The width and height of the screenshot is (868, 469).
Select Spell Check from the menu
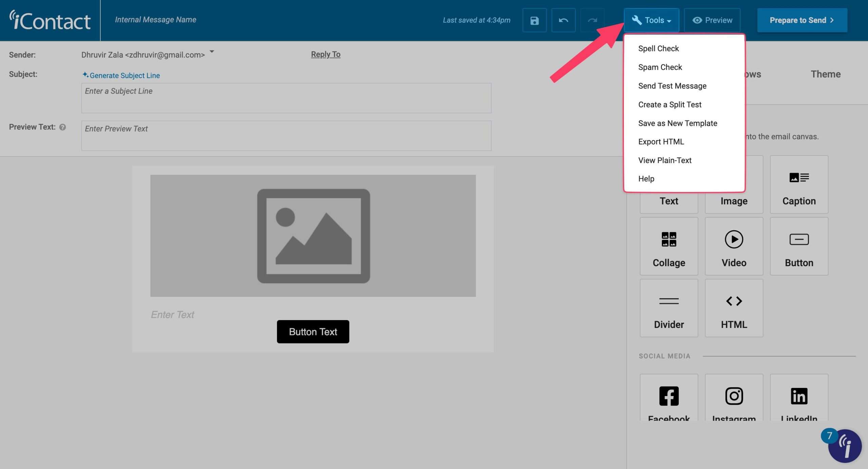tap(658, 48)
